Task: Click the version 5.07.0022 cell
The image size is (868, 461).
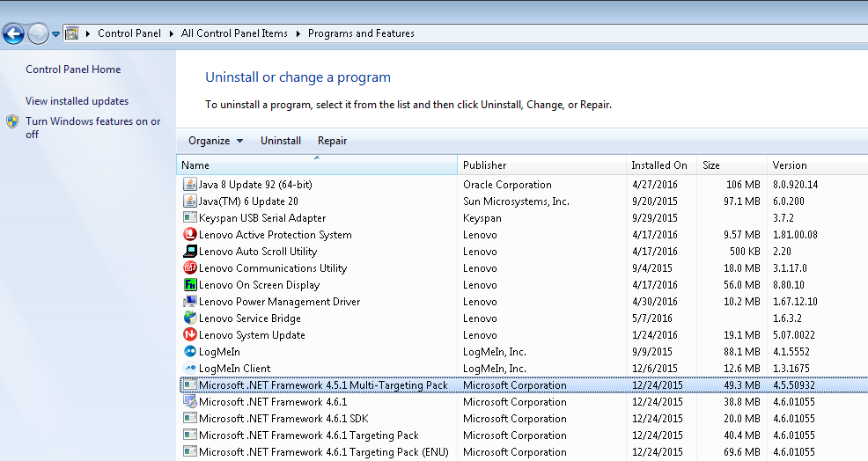Action: tap(794, 335)
